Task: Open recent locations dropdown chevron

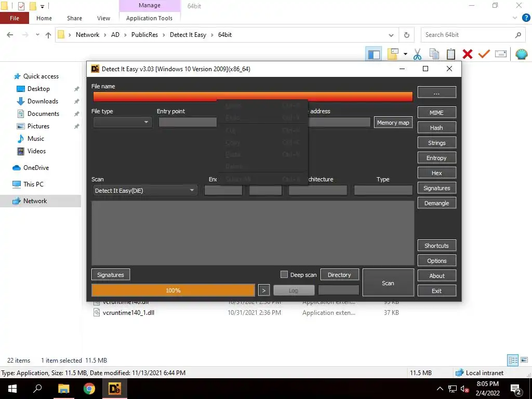Action: (37, 35)
